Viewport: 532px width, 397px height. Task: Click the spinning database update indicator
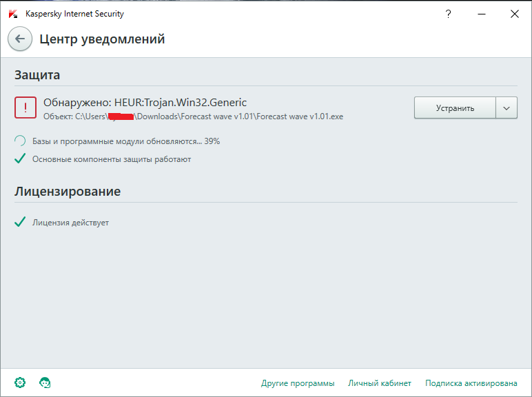[x=21, y=141]
